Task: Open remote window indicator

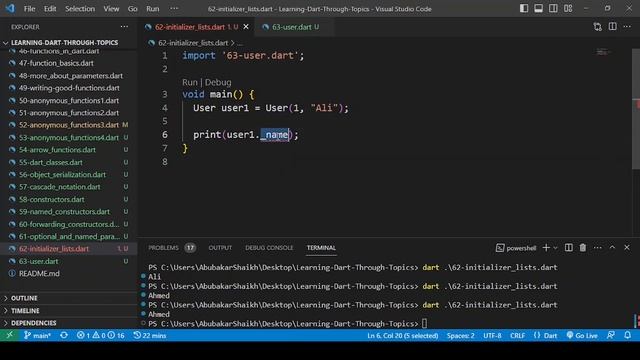Action: point(9,336)
